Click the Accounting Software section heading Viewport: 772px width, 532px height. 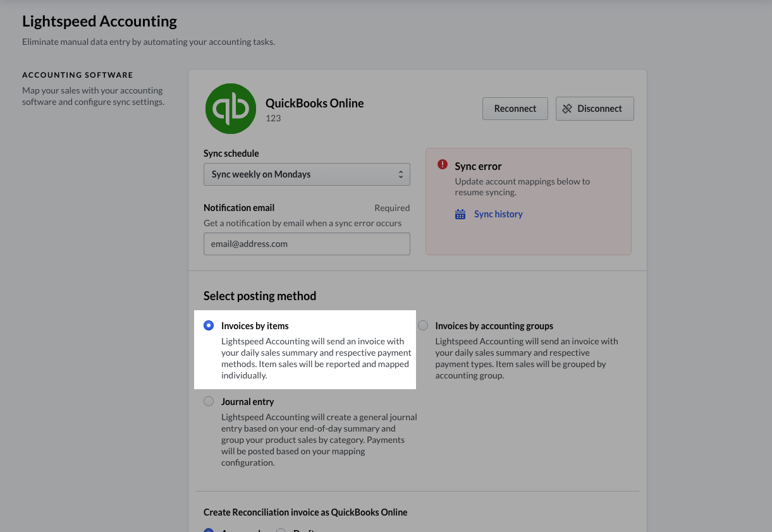click(x=77, y=75)
